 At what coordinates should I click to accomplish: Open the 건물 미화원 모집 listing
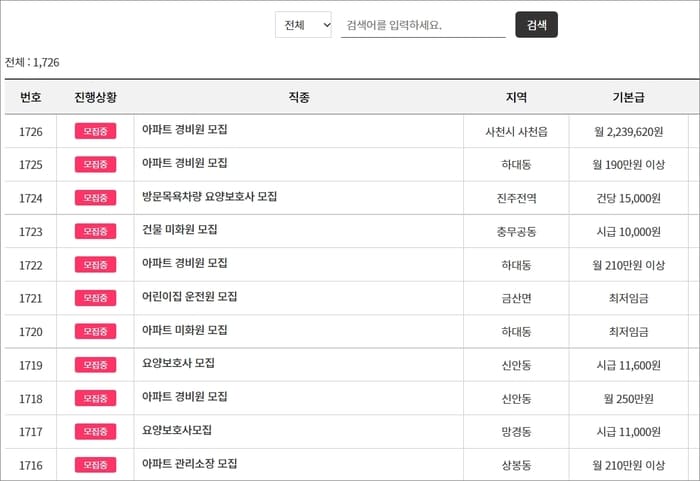[179, 230]
